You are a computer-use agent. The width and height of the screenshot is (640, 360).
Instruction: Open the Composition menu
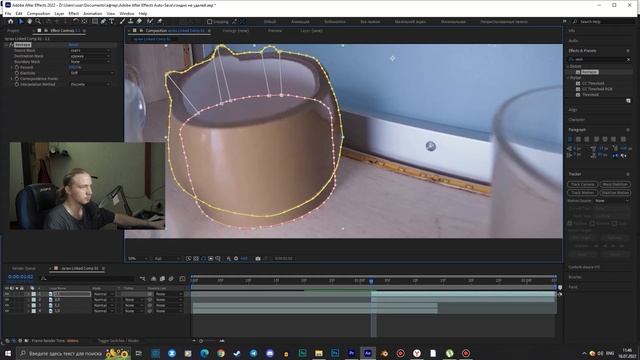click(38, 13)
